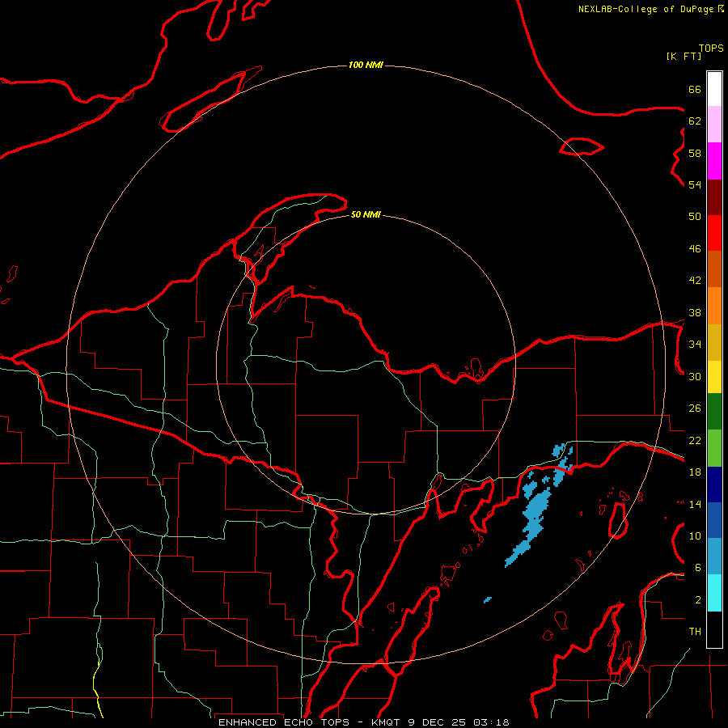The height and width of the screenshot is (728, 728).
Task: Click the small isolated blue echo speck
Action: (x=488, y=600)
